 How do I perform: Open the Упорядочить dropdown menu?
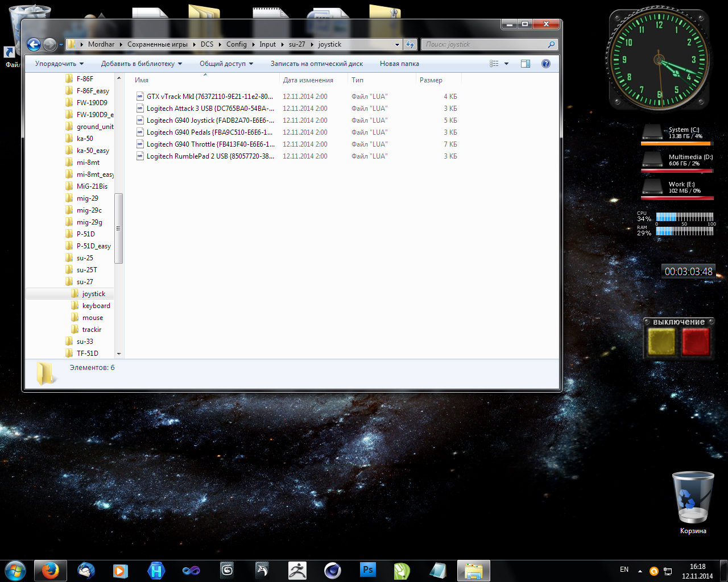click(59, 64)
